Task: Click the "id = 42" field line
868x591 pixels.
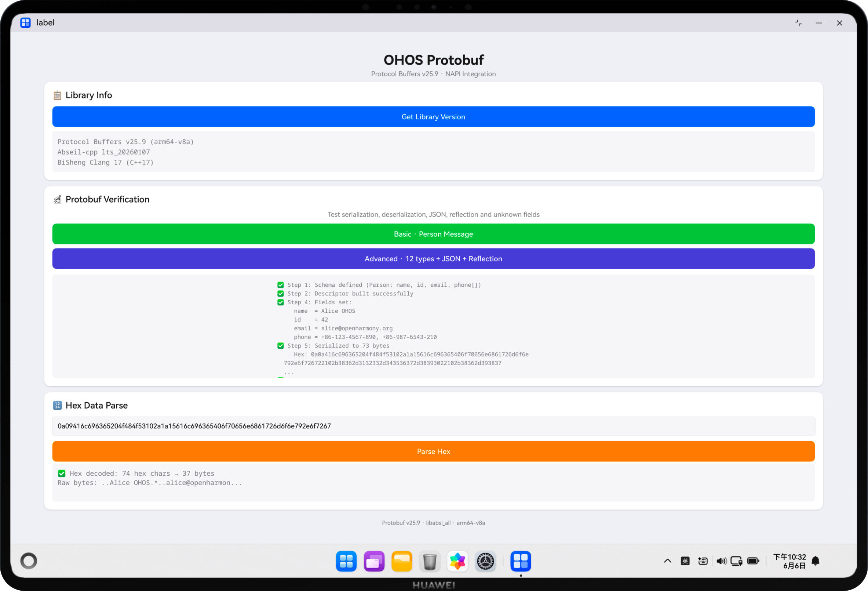Action: 311,320
